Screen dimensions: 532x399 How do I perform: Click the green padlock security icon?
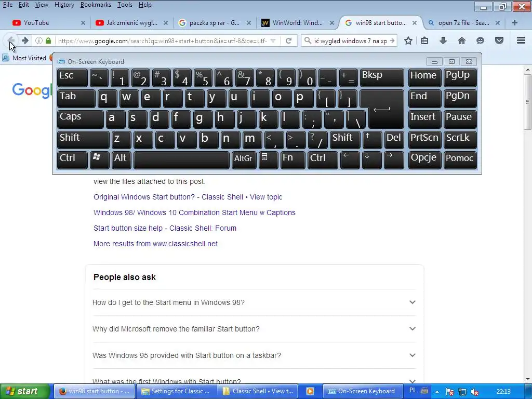(x=48, y=41)
